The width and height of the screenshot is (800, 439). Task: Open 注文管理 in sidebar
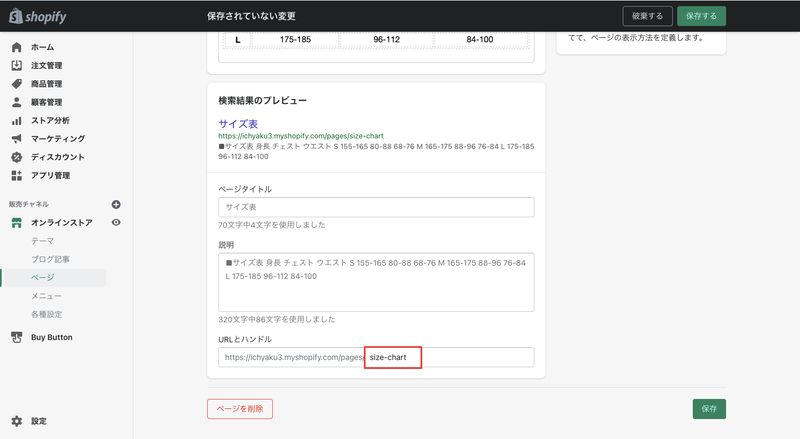[x=46, y=65]
